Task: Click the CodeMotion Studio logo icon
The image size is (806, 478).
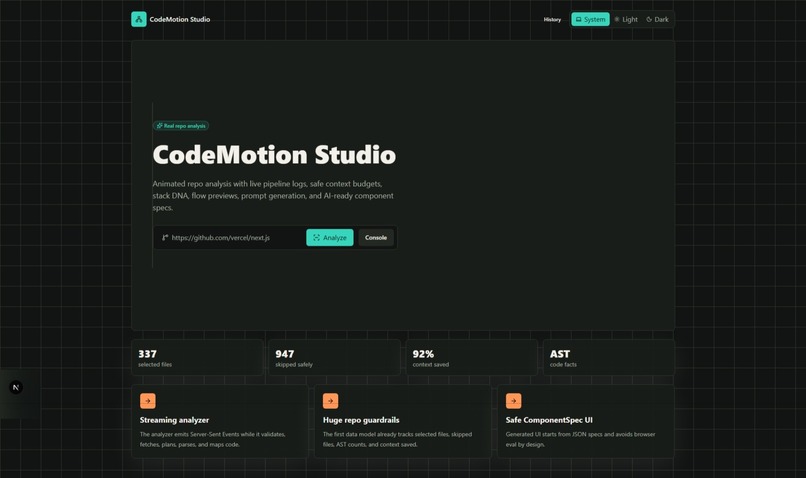Action: 139,19
